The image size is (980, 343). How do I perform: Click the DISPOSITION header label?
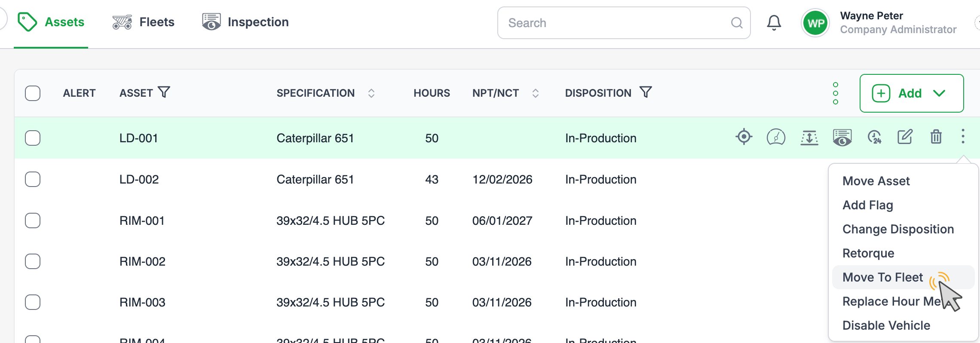pos(598,93)
